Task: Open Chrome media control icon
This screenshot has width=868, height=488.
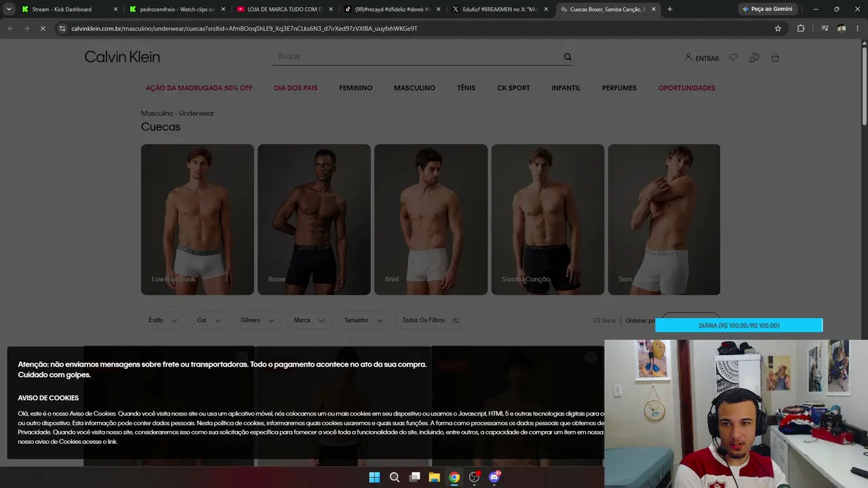Action: click(825, 28)
